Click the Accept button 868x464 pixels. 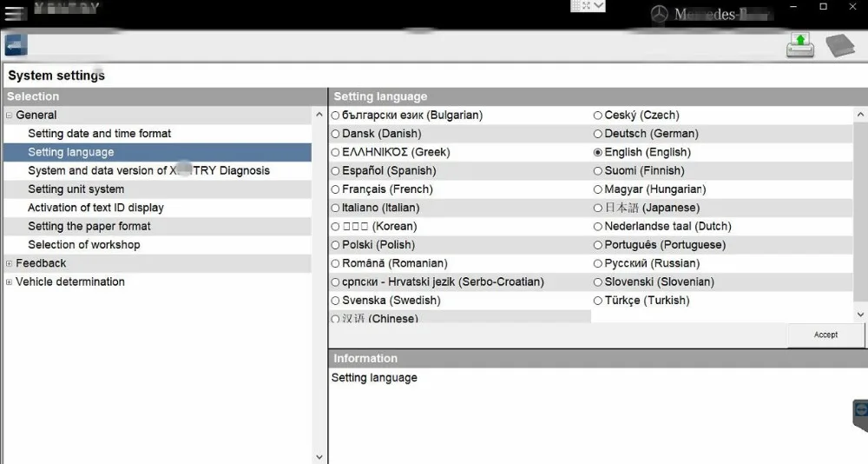825,335
